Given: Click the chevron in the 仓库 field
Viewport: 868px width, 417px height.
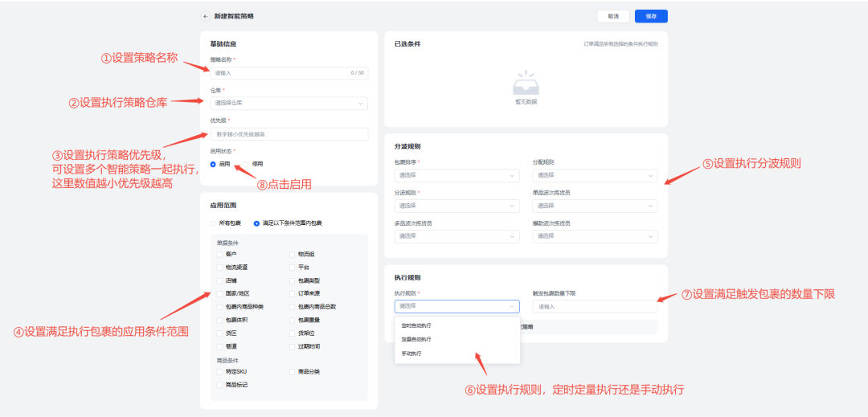Looking at the screenshot, I should 360,104.
